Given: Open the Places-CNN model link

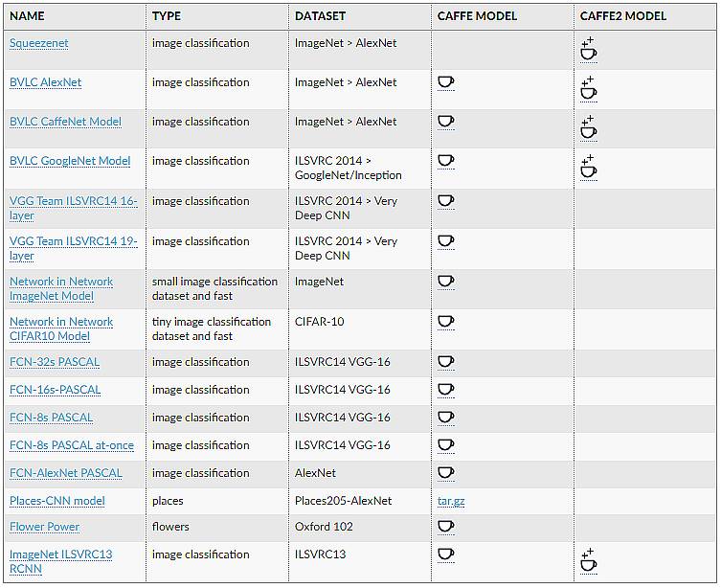Looking at the screenshot, I should pyautogui.click(x=57, y=501).
